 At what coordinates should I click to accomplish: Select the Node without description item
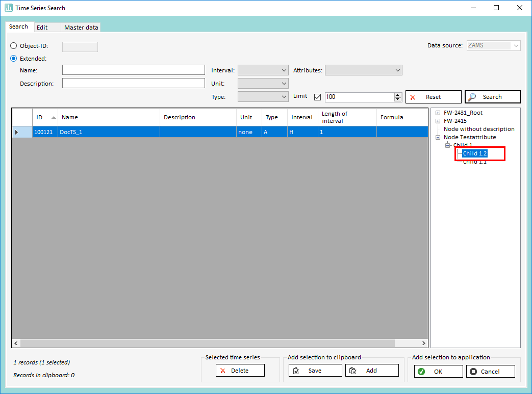coord(479,129)
